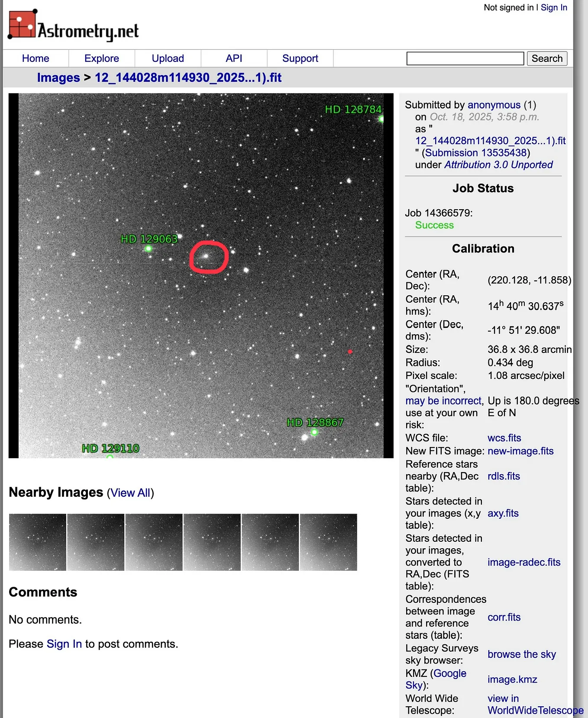Download axy.fits detected stars table
Viewport: 588px width, 718px height.
click(x=503, y=513)
